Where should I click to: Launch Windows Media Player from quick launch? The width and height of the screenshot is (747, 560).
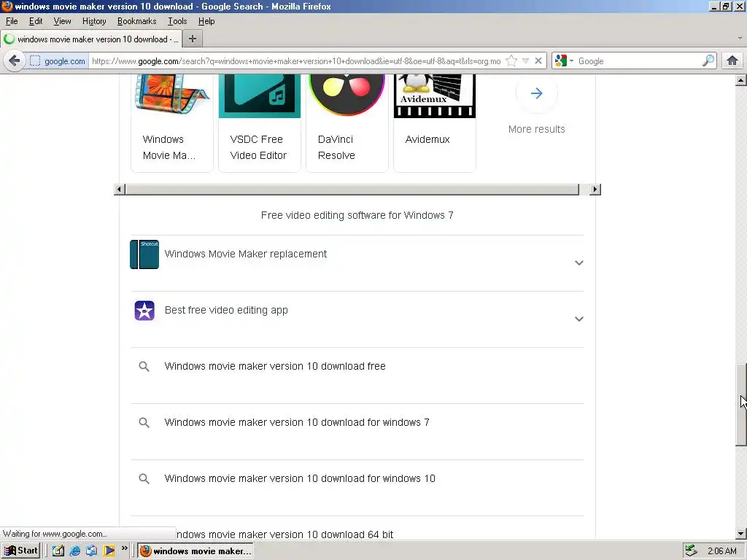[x=109, y=551]
